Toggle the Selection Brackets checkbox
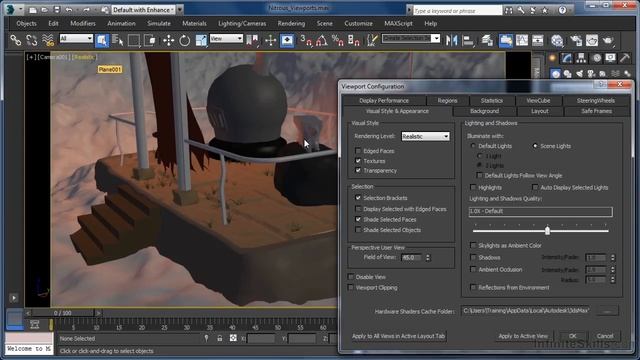640x360 pixels. (x=358, y=198)
